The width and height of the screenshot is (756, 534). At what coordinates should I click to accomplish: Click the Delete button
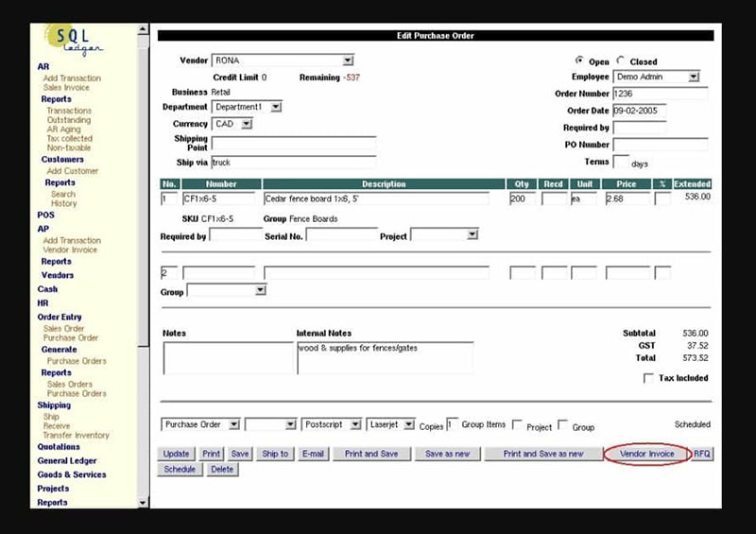(x=222, y=470)
